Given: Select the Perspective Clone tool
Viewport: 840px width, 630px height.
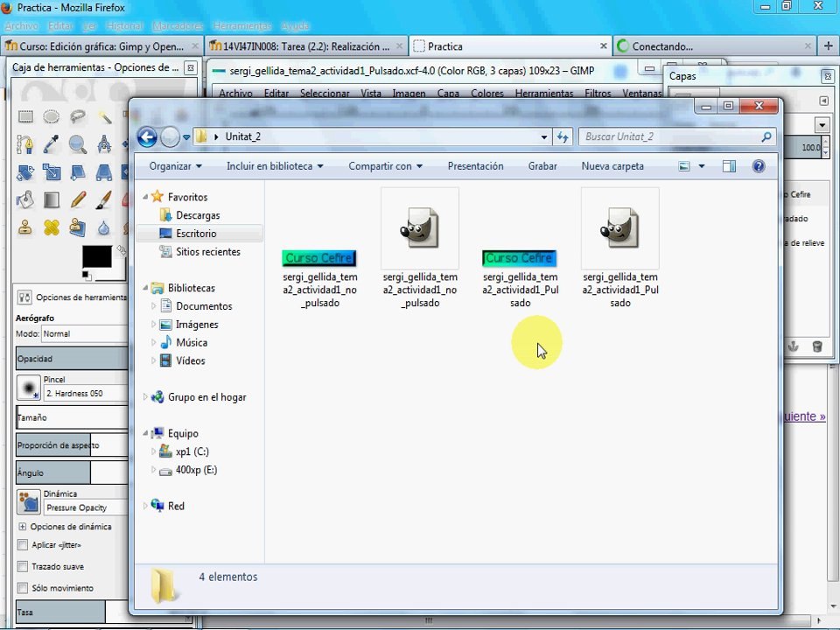Looking at the screenshot, I should point(78,227).
